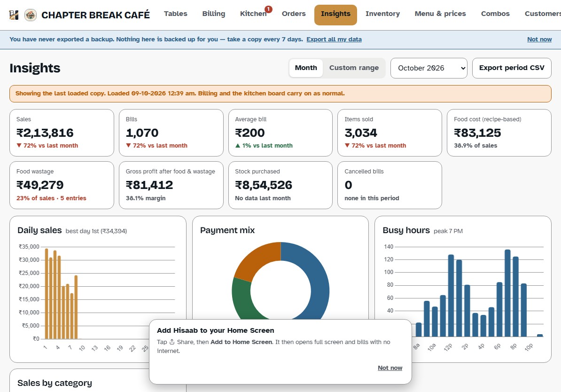
Task: Switch to Custom range view
Action: (x=354, y=68)
